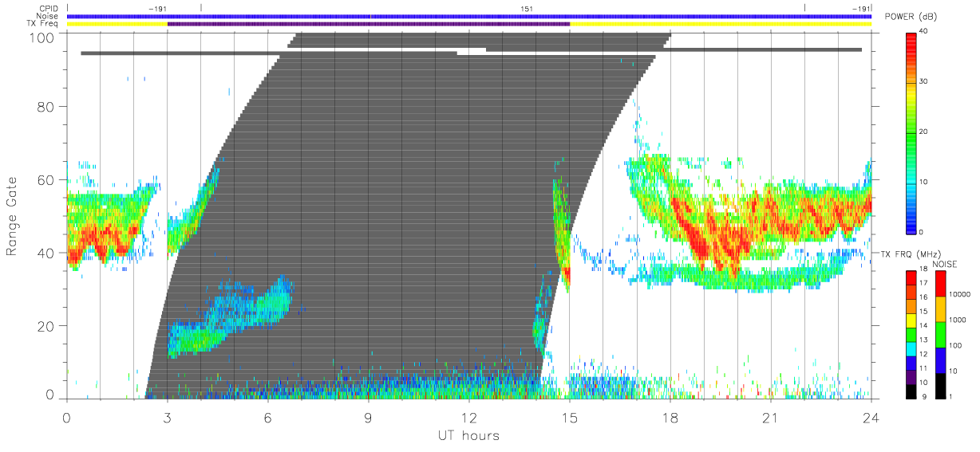The width and height of the screenshot is (980, 452).
Task: Click CPID value '151'
Action: [x=527, y=9]
